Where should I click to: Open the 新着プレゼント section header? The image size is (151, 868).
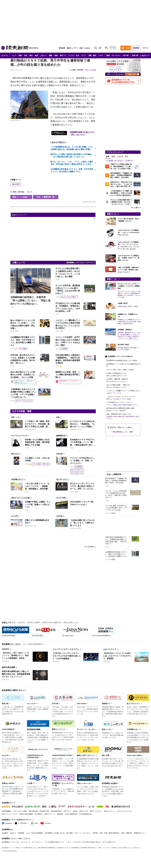[x=123, y=214]
